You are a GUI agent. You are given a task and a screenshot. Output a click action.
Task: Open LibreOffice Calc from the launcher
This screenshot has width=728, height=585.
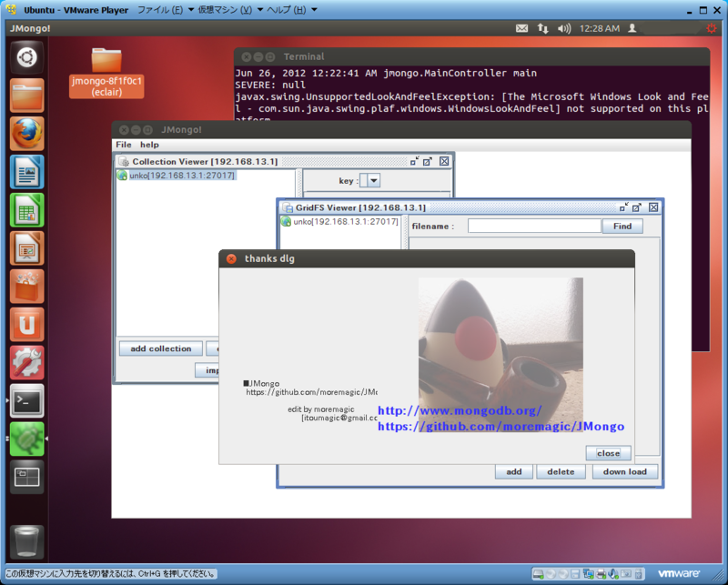26,209
